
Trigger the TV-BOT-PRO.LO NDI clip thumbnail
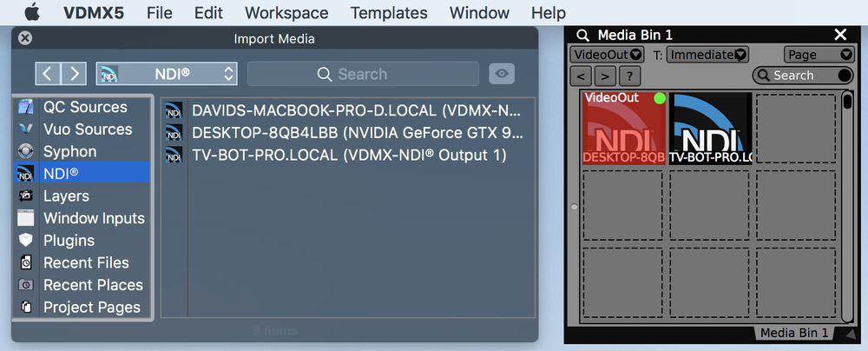pos(710,128)
